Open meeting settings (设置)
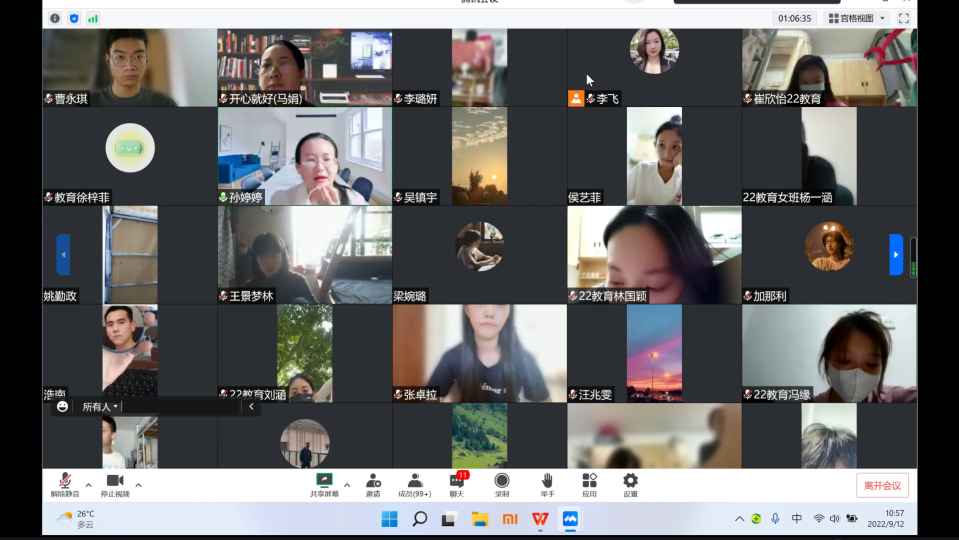 (x=630, y=484)
